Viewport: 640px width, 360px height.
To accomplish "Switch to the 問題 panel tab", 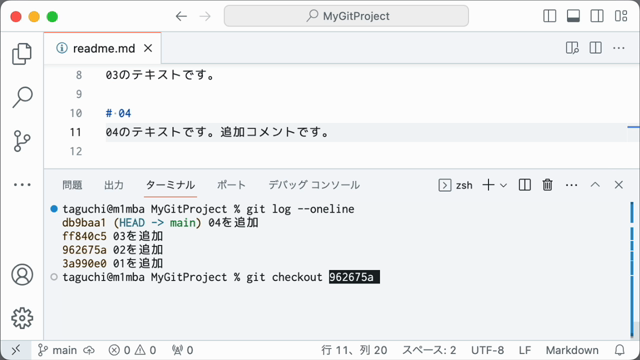I will point(72,185).
